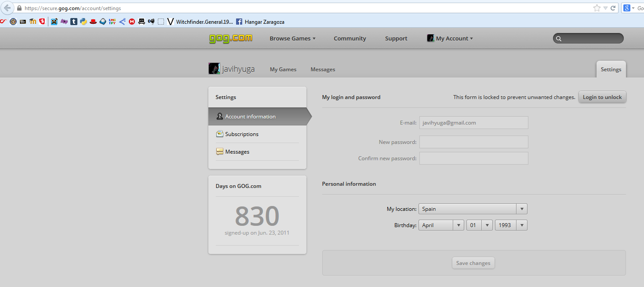Open the My location dropdown showing Spain
Viewport: 644px width, 287px height.
[x=473, y=209]
